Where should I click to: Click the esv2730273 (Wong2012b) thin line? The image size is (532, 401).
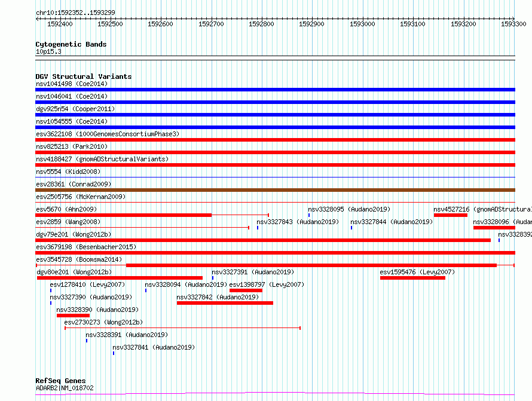click(x=182, y=328)
